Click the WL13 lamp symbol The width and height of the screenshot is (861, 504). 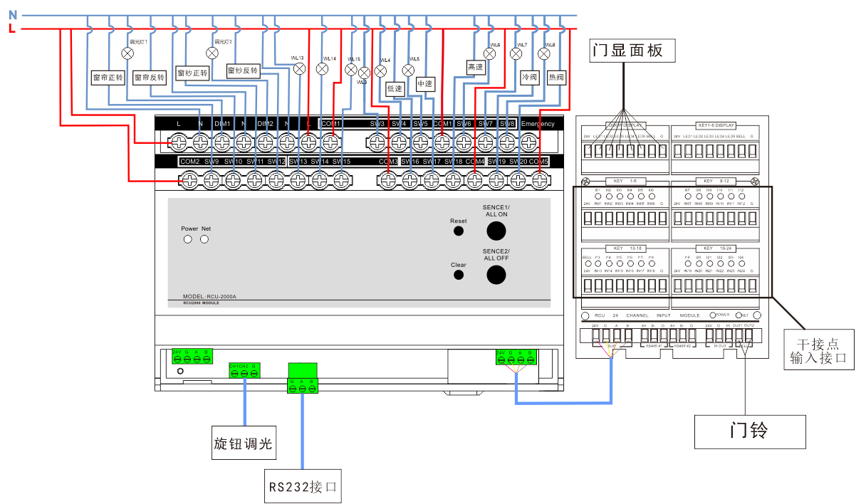pyautogui.click(x=301, y=69)
